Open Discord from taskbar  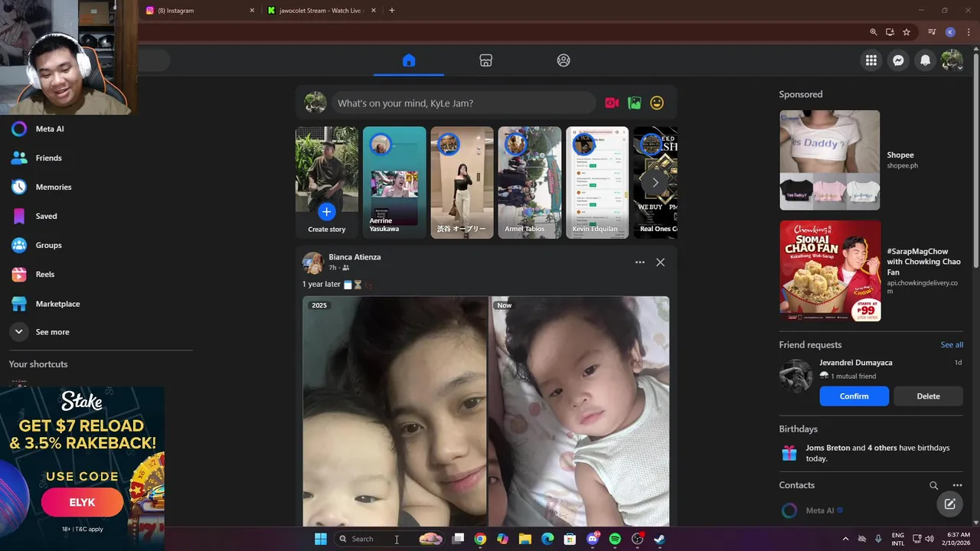pos(592,539)
